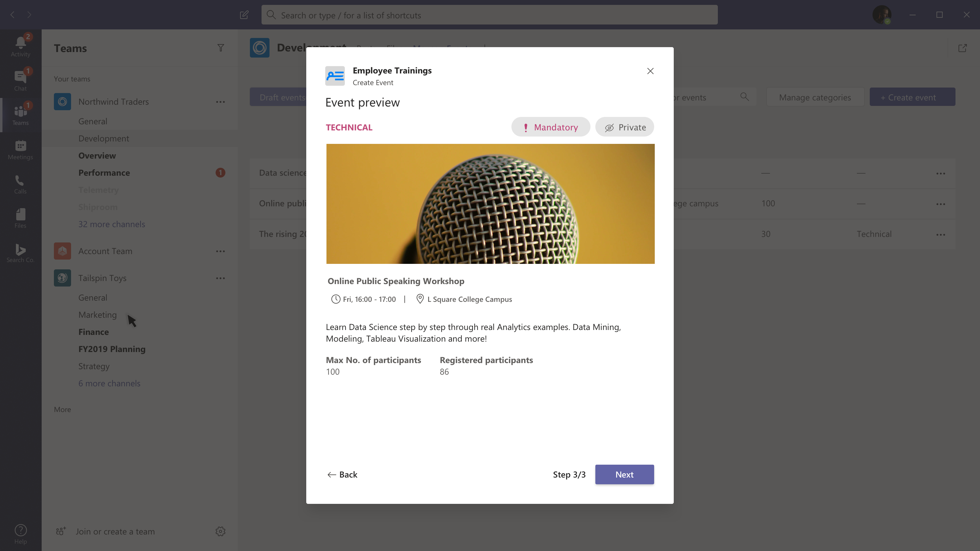The image size is (980, 551).
Task: Open Account Team more options ellipsis
Action: click(220, 251)
